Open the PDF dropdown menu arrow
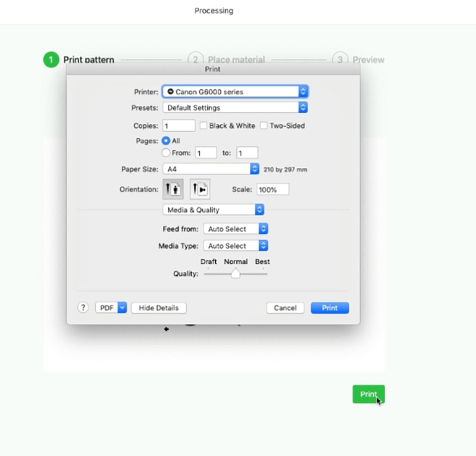The width and height of the screenshot is (476, 456). (123, 308)
